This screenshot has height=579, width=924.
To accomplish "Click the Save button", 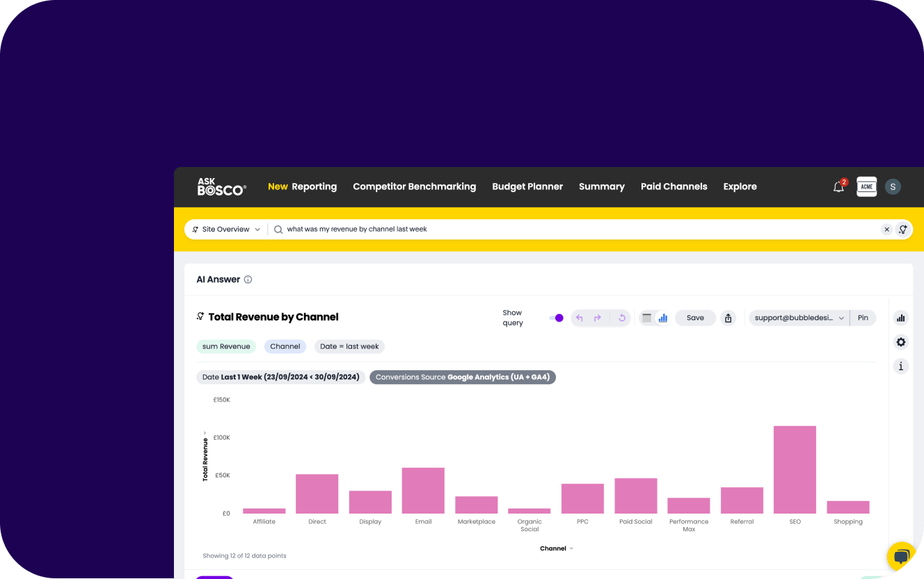I will pyautogui.click(x=695, y=318).
